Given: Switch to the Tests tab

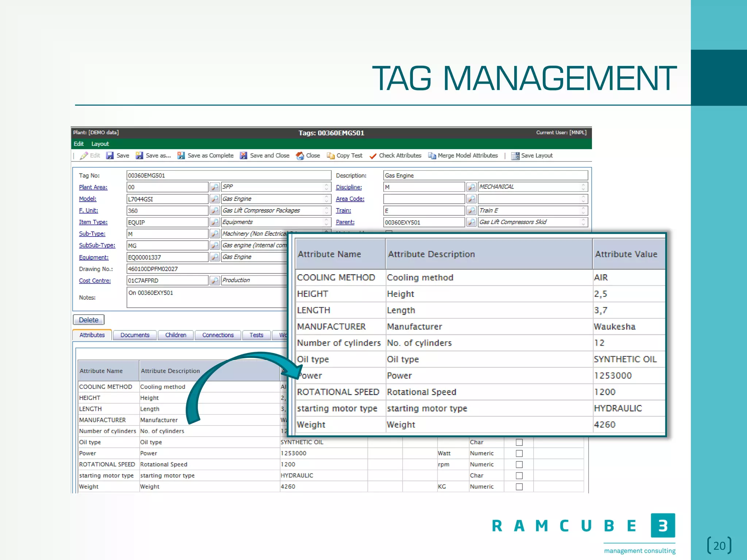Looking at the screenshot, I should click(x=256, y=335).
